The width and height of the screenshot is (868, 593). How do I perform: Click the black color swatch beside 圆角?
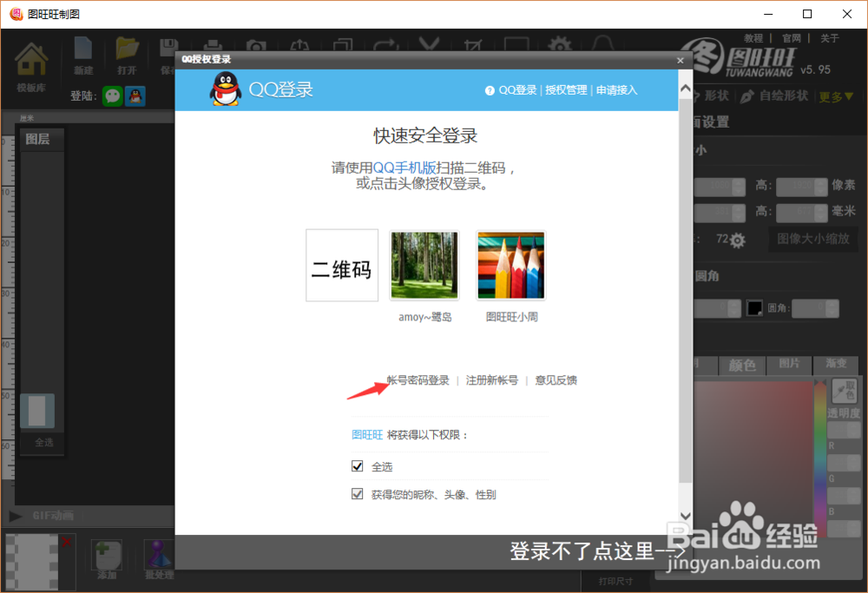(754, 308)
